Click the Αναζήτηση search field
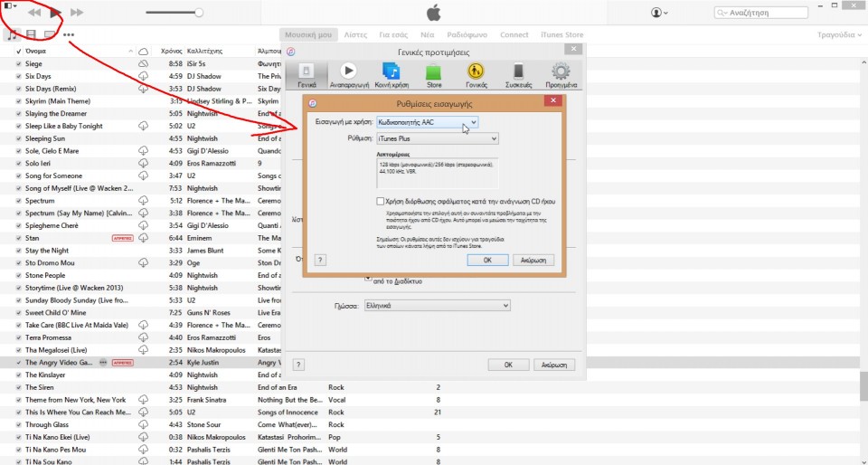The width and height of the screenshot is (868, 465). 761,13
